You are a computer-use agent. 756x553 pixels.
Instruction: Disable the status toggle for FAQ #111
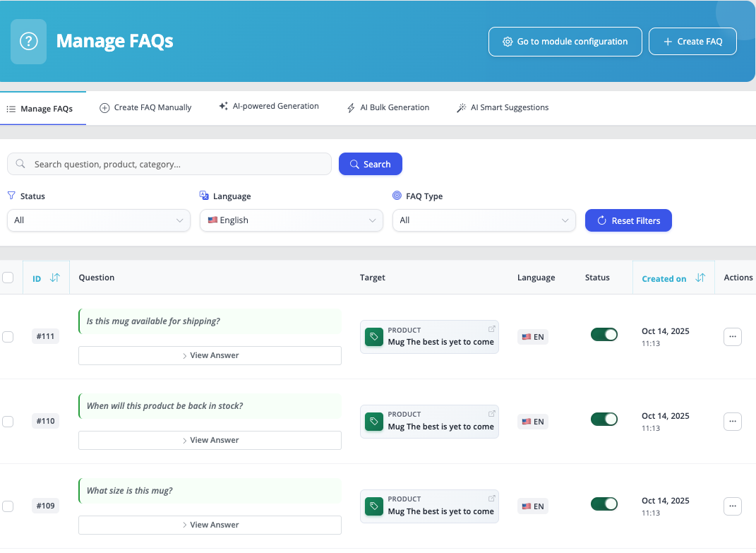click(604, 335)
